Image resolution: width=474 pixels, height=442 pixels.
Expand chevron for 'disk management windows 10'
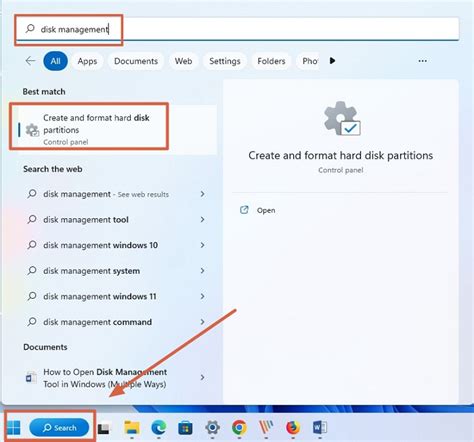(x=202, y=245)
